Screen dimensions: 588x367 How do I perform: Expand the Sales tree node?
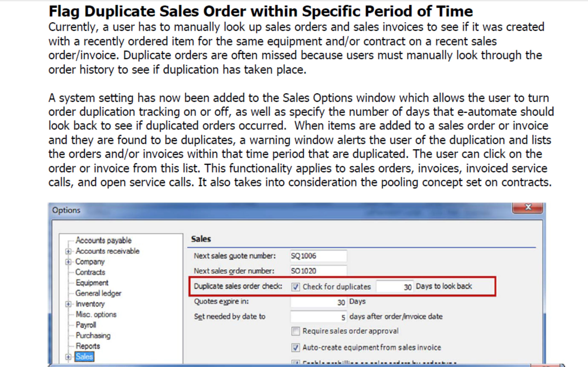68,357
